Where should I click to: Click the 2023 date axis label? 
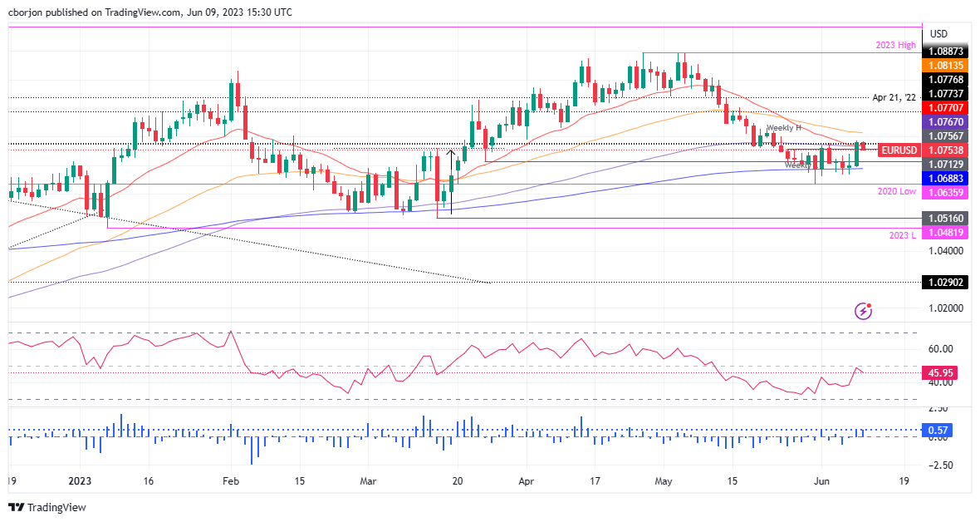80,481
